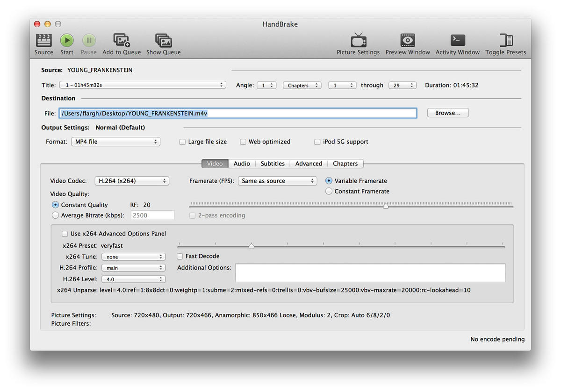Click the YOUNG_FRANKENSTEIN source name

point(100,70)
